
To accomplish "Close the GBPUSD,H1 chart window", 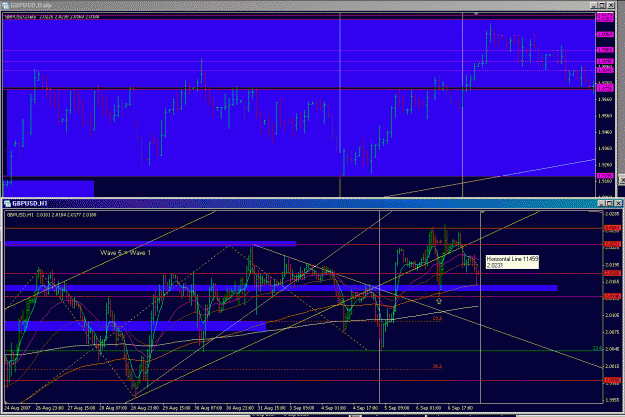I will click(618, 203).
